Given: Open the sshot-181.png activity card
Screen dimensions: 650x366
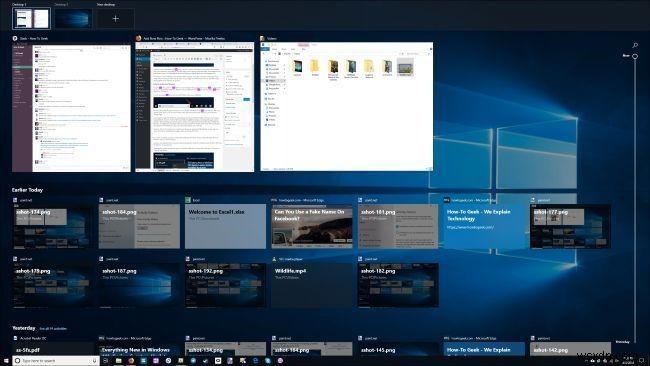Looking at the screenshot, I should [398, 226].
